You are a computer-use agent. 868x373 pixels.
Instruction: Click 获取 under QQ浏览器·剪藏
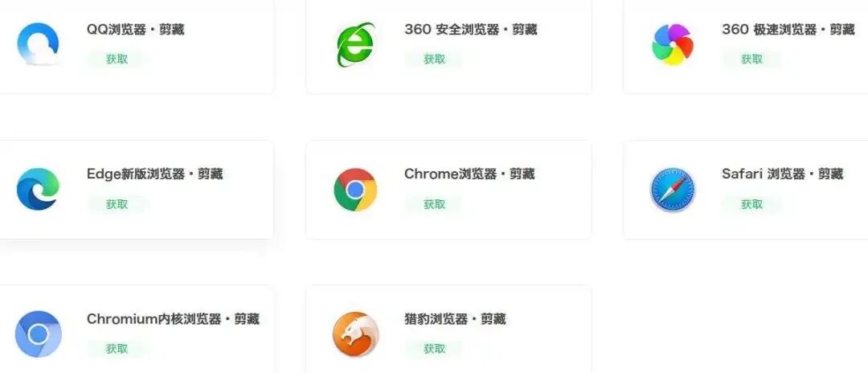click(x=117, y=59)
